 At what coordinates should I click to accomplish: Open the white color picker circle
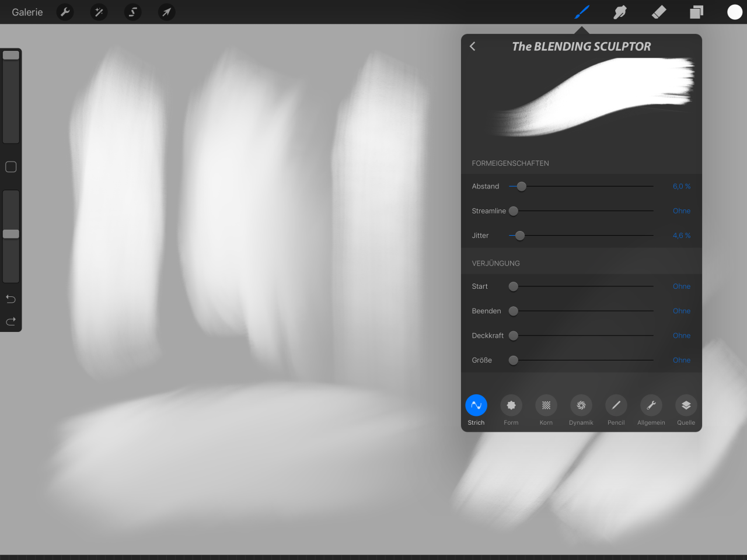point(735,12)
